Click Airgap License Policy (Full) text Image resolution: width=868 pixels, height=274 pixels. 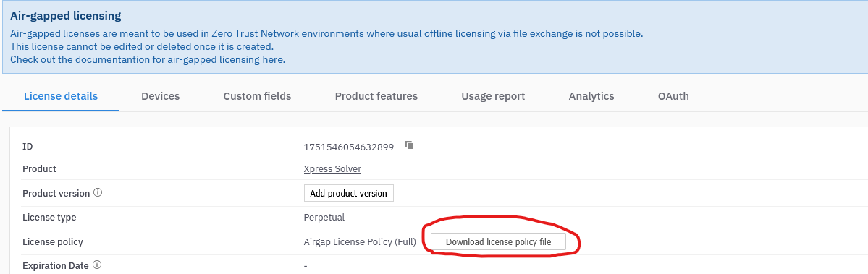[360, 241]
